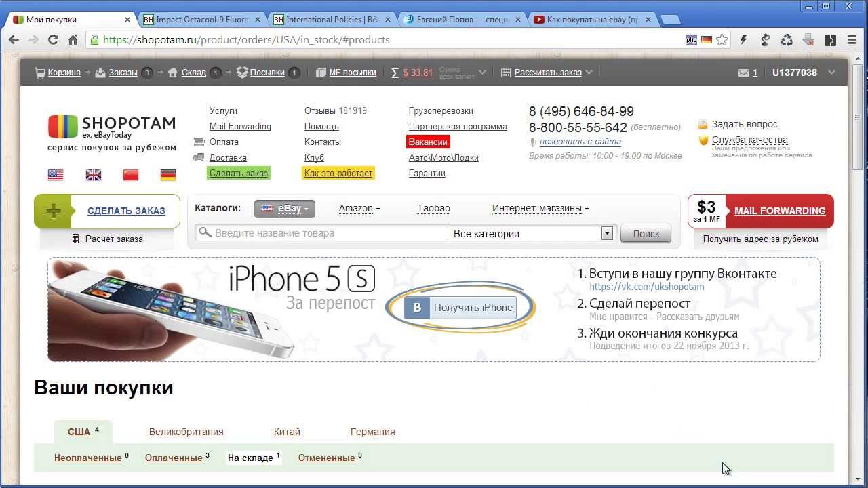Open the Amazon catalog dropdown
The height and width of the screenshot is (488, 868).
(359, 209)
